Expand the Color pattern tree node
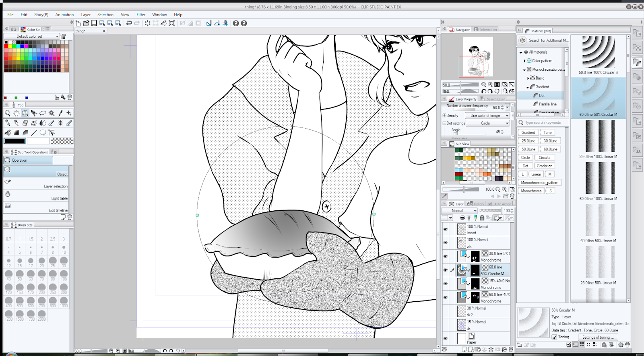Screen dimensions: 644x356 [x=524, y=61]
